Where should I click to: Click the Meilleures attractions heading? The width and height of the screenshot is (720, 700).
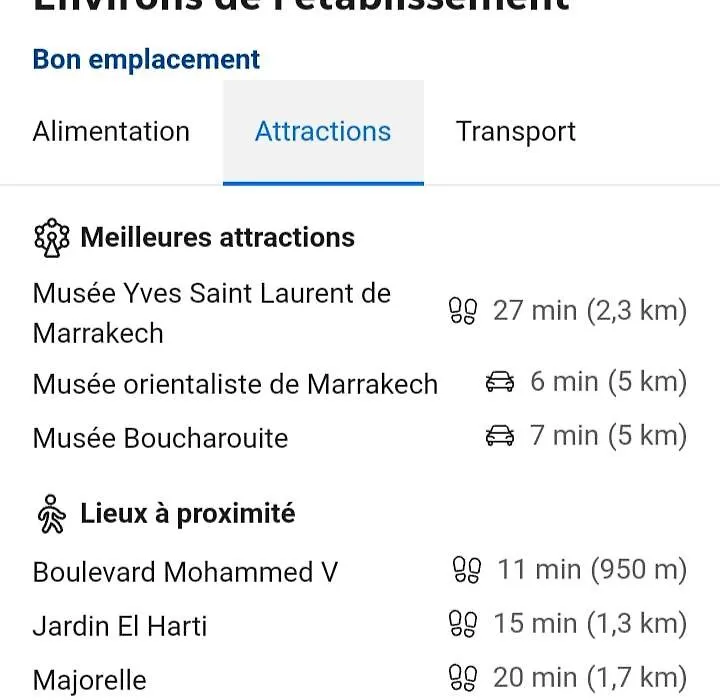[x=217, y=237]
